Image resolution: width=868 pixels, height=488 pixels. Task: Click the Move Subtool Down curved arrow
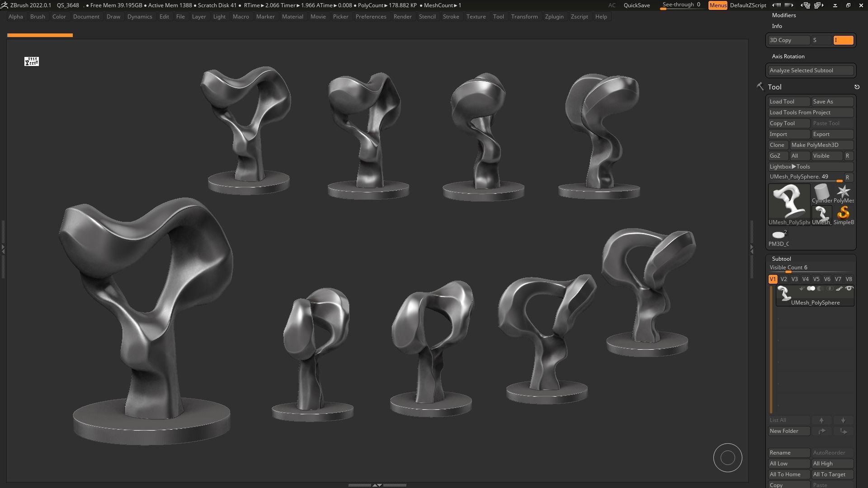click(843, 431)
